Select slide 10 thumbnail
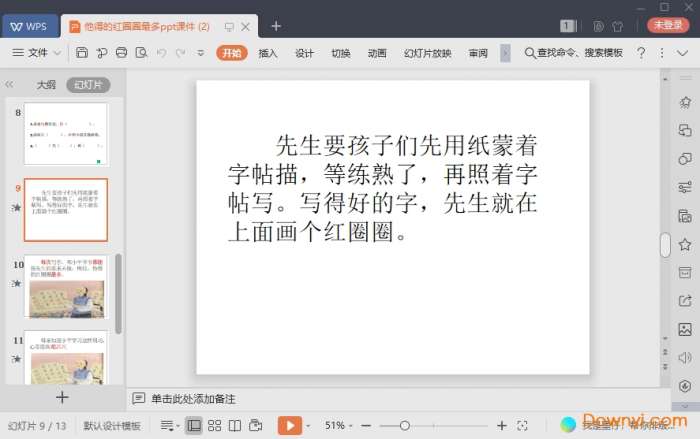The width and height of the screenshot is (700, 439). [66, 287]
